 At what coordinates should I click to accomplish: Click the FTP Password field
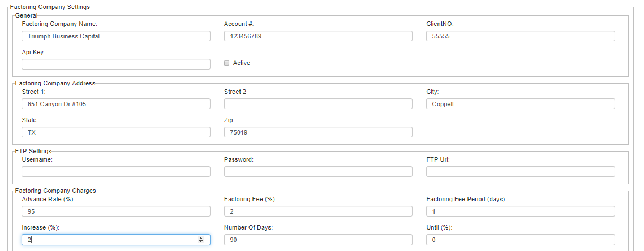[318, 171]
